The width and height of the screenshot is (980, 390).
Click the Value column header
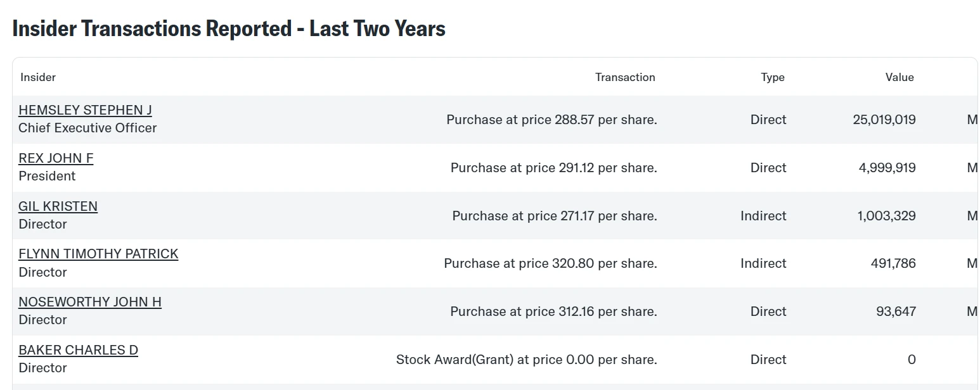click(x=899, y=77)
